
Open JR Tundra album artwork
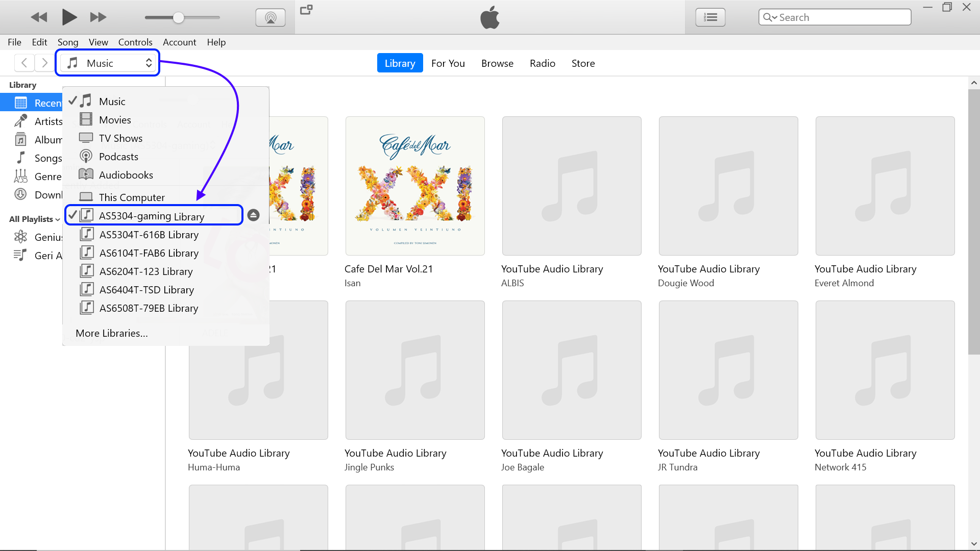coord(728,370)
